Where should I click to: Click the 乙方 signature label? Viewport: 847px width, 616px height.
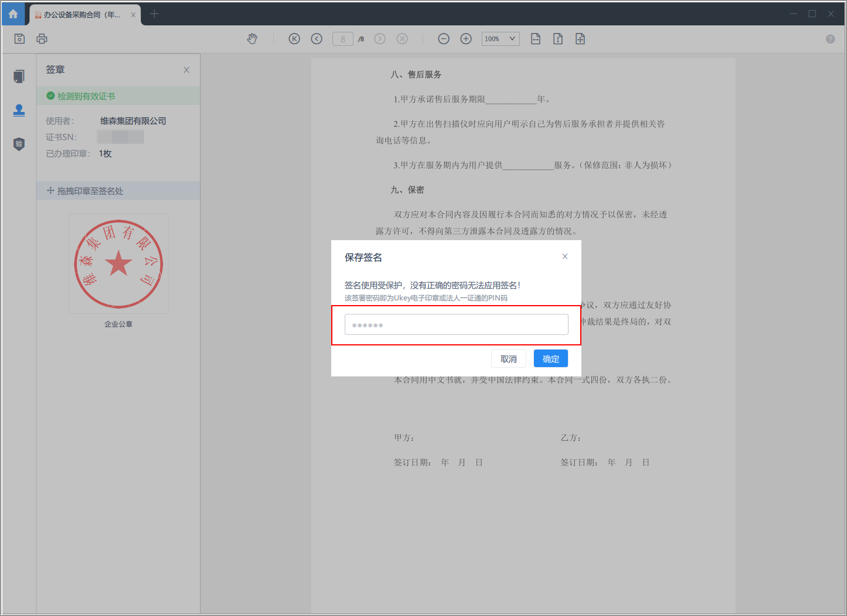pyautogui.click(x=570, y=438)
